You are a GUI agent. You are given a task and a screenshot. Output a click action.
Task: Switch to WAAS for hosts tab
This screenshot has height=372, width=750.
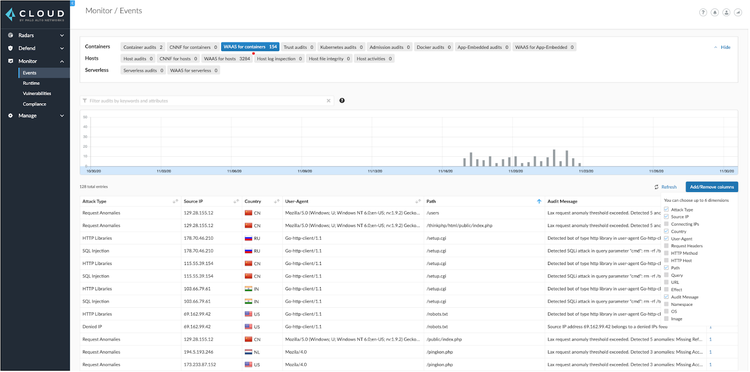(227, 59)
